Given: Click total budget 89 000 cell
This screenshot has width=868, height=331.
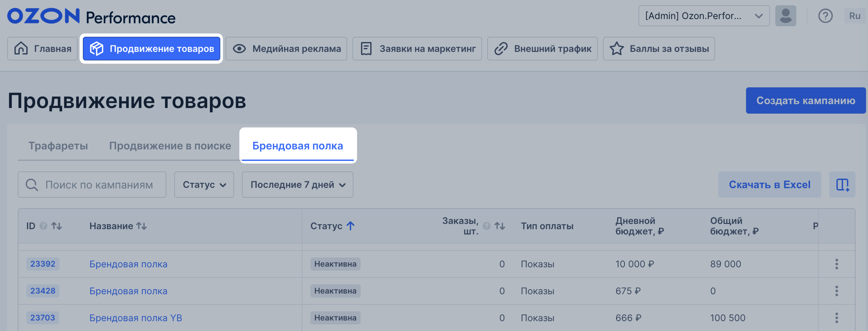Looking at the screenshot, I should [x=726, y=264].
